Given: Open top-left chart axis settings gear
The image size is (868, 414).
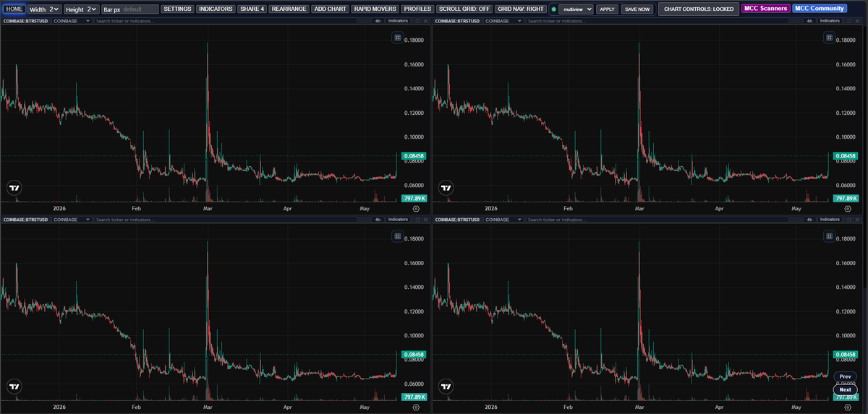Looking at the screenshot, I should [415, 208].
